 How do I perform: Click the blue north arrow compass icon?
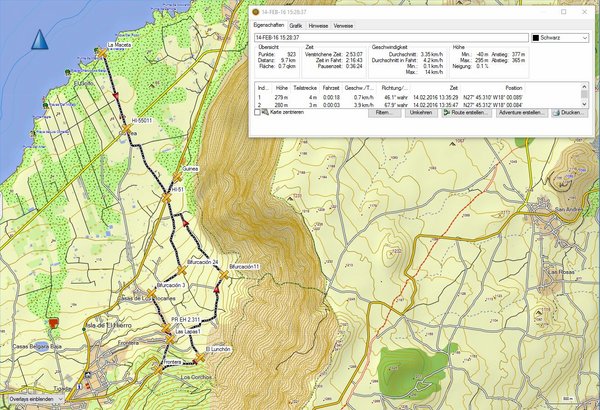(x=40, y=40)
